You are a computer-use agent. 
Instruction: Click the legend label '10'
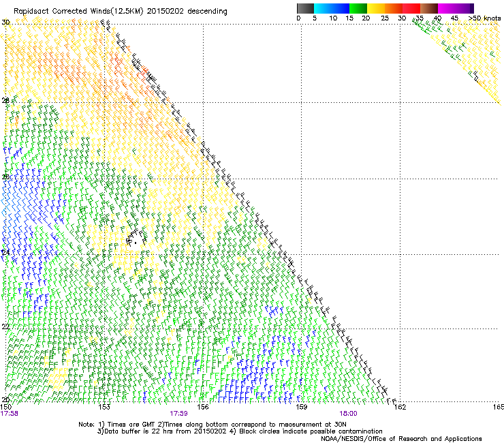(x=333, y=18)
